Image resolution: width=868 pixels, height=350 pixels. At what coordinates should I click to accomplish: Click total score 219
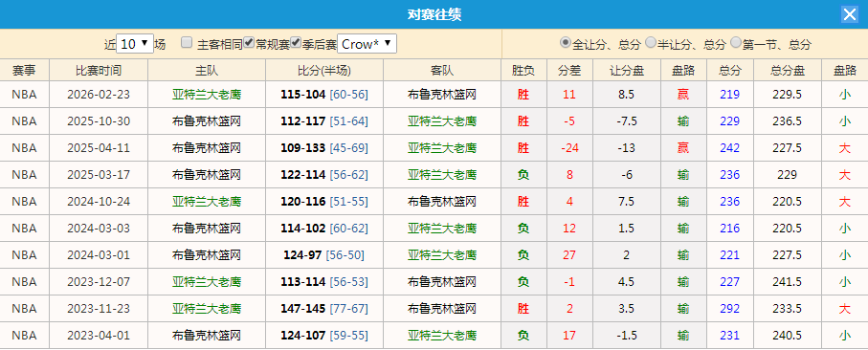[x=729, y=95]
